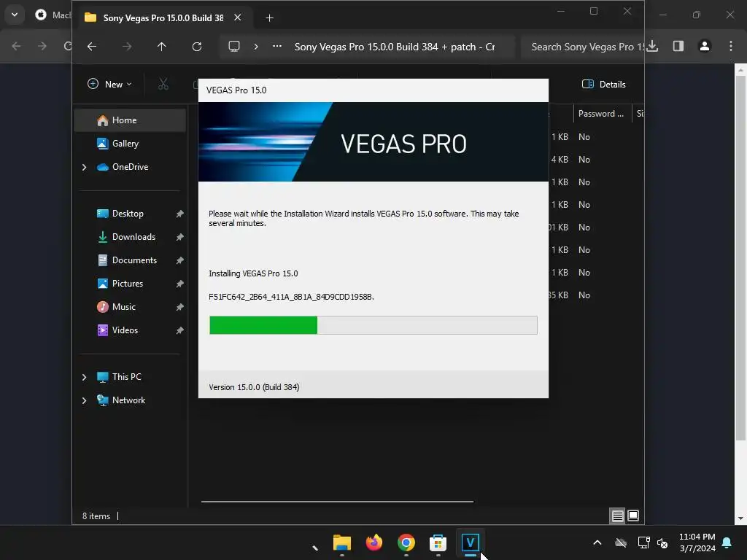Open Firefox from the taskbar
The width and height of the screenshot is (747, 560).
(374, 542)
